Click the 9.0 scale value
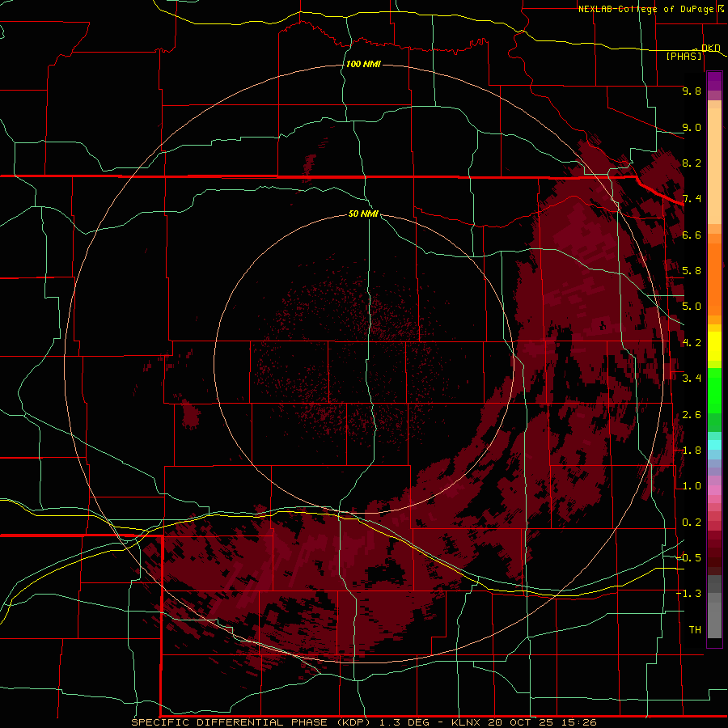Image resolution: width=728 pixels, height=728 pixels. coord(692,127)
